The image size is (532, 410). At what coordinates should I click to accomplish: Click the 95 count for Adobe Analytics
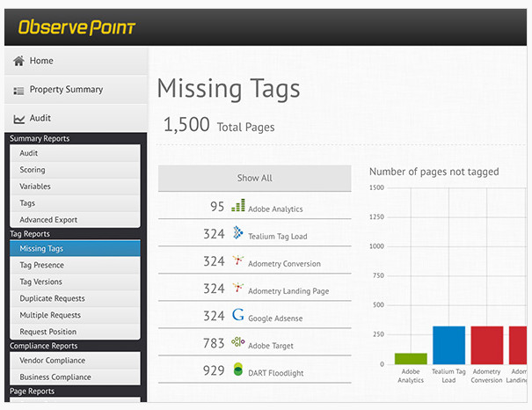point(217,207)
